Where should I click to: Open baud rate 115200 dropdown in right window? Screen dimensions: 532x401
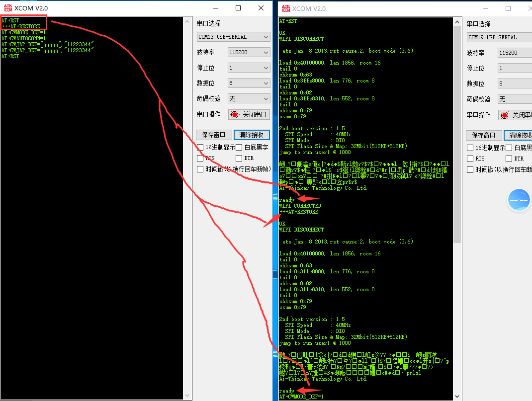(x=515, y=53)
